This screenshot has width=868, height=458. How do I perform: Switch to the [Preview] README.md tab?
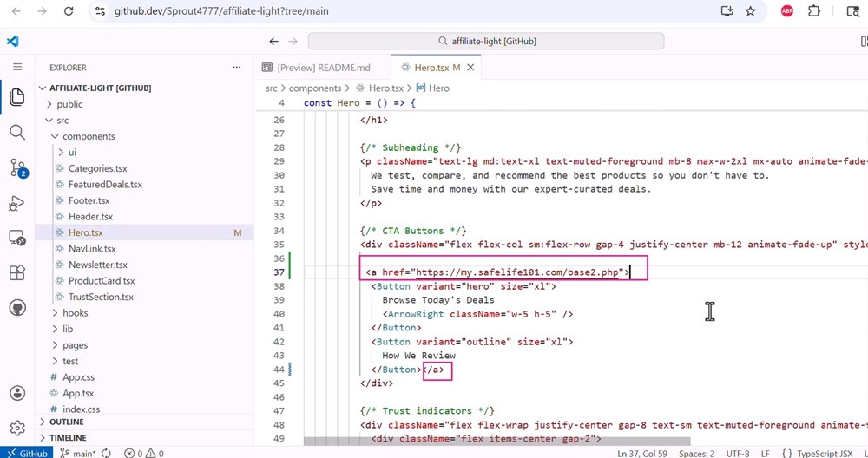(x=323, y=67)
